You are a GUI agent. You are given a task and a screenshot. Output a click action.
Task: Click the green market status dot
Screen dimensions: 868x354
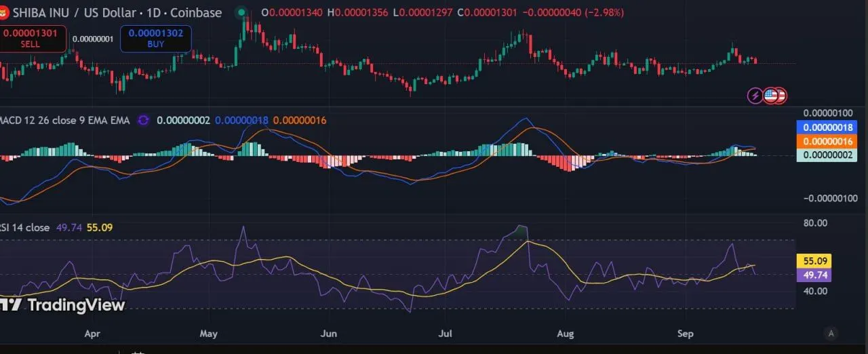coord(241,12)
